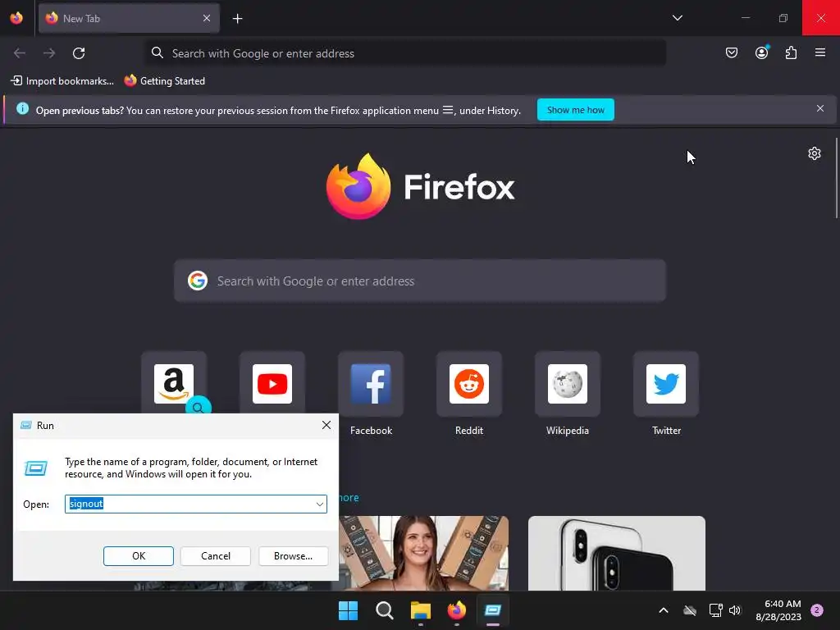The image size is (840, 630).
Task: Open the Firefox application hamburger menu
Action: click(x=820, y=52)
